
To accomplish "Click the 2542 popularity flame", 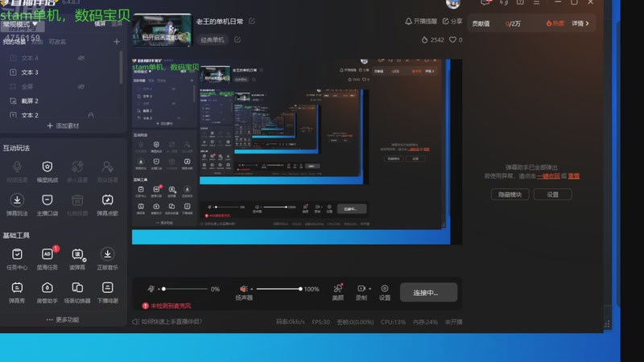I will (x=432, y=39).
